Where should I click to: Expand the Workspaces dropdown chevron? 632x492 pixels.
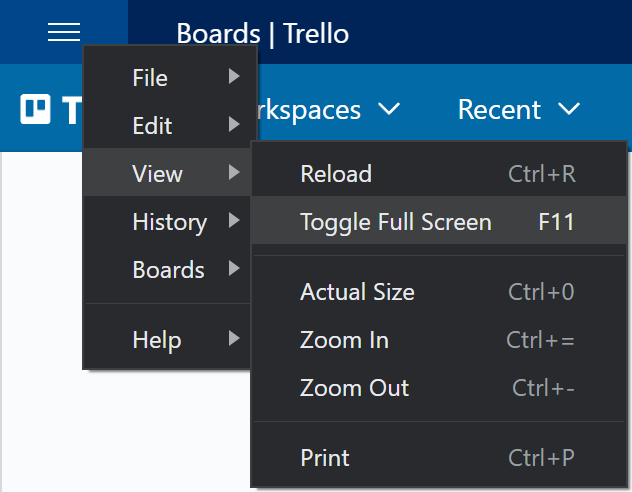(388, 109)
